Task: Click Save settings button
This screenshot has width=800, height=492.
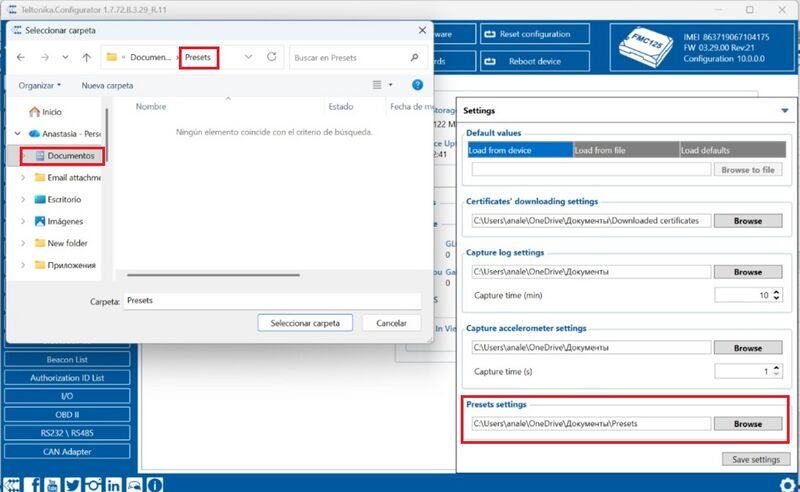Action: 756,459
